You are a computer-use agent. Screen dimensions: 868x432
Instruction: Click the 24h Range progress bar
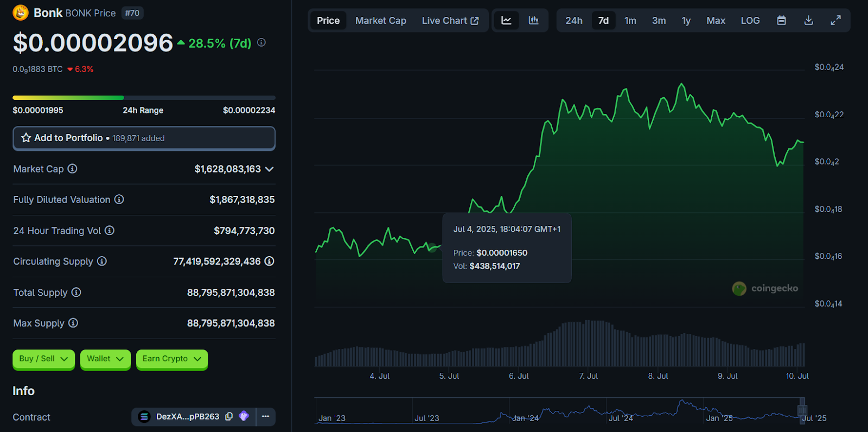144,98
